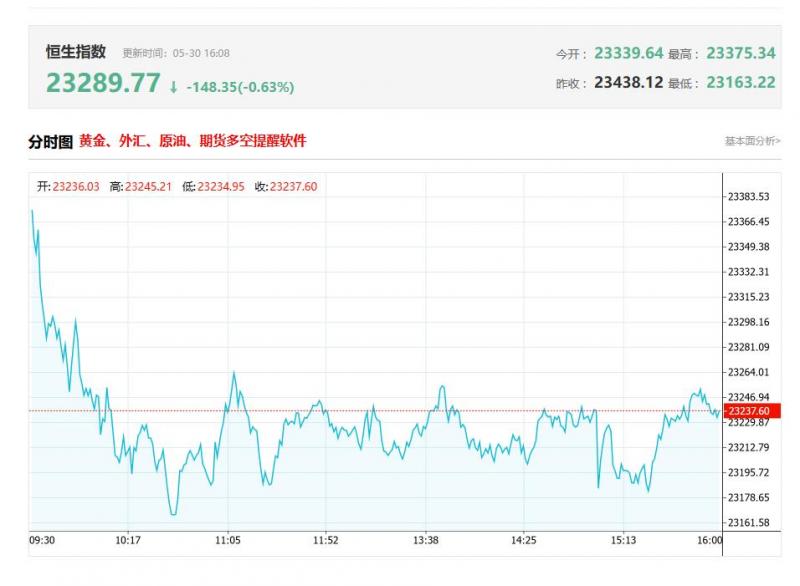
Task: Click the 恒生指数 title
Action: [x=76, y=52]
